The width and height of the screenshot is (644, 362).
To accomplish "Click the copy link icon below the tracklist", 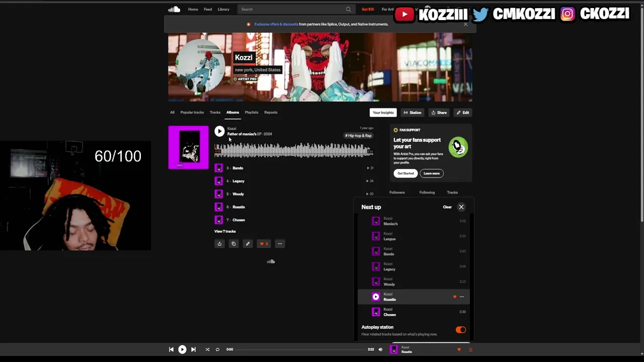I will [233, 244].
